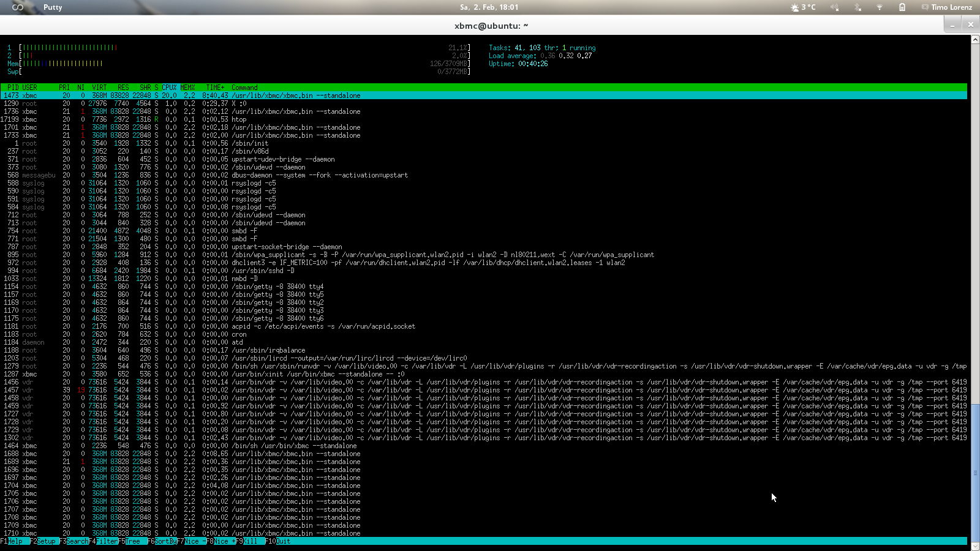The height and width of the screenshot is (551, 980).
Task: Select the upstart-udev-bridge --daemon row
Action: [484, 159]
